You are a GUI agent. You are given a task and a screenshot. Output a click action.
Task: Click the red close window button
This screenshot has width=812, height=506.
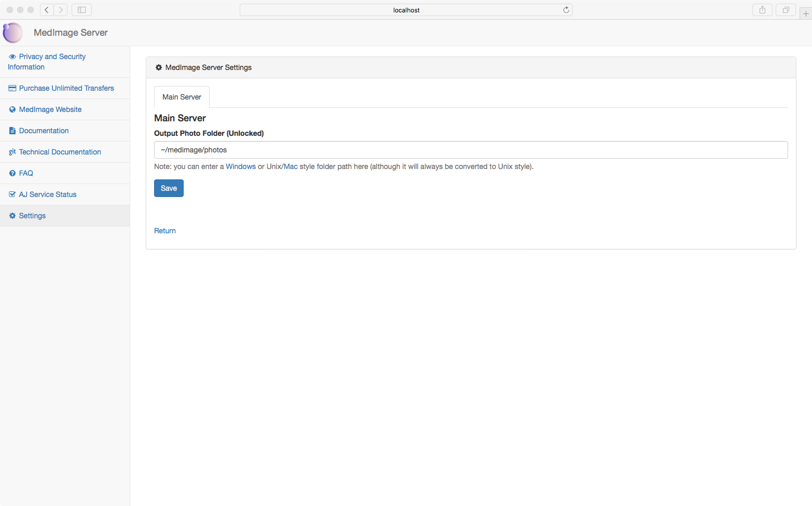tap(10, 10)
